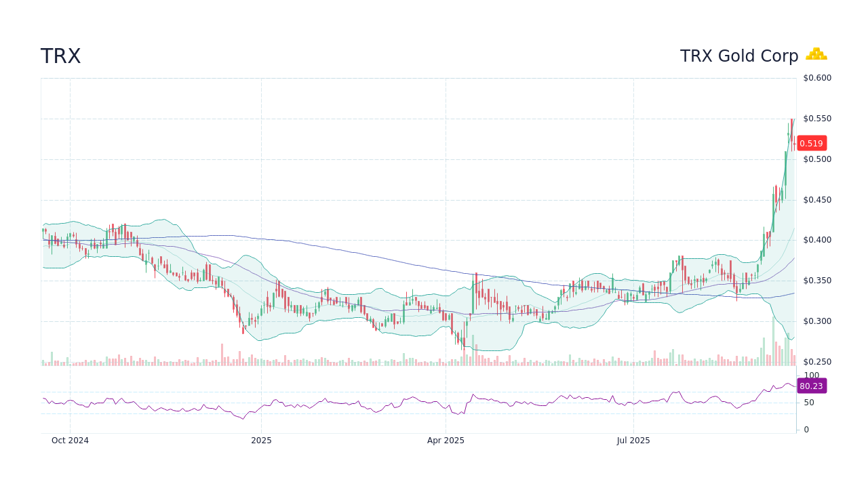
Task: Click the gold bars icon beside TRX Gold Corp
Action: [816, 54]
